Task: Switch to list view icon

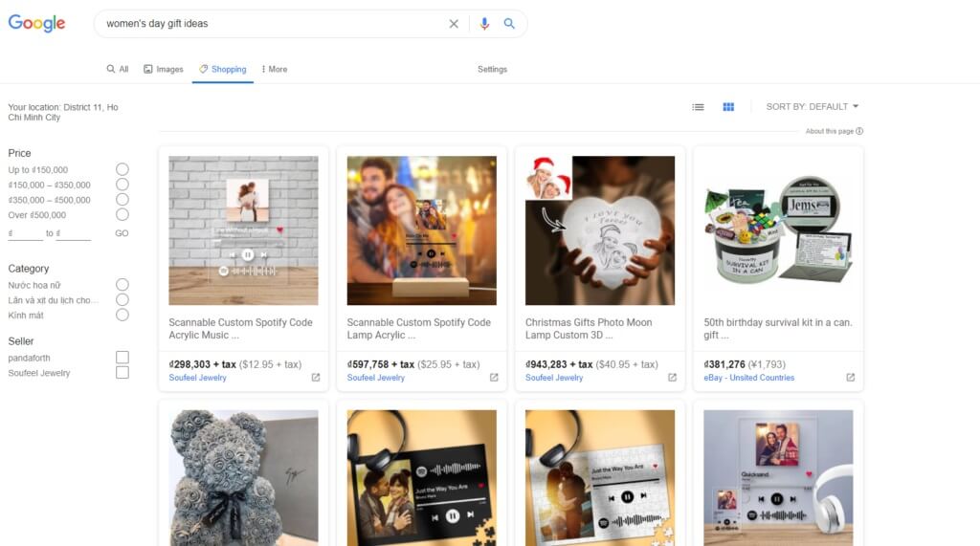Action: (698, 107)
